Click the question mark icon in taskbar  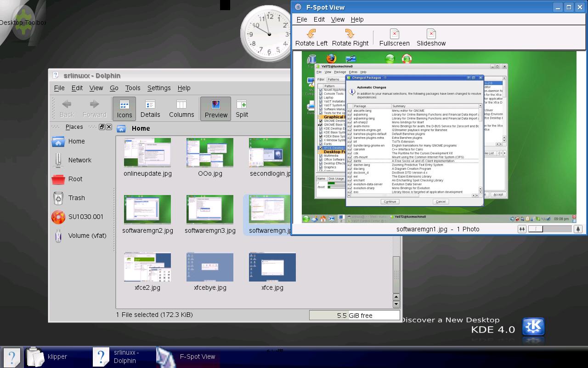click(x=12, y=357)
